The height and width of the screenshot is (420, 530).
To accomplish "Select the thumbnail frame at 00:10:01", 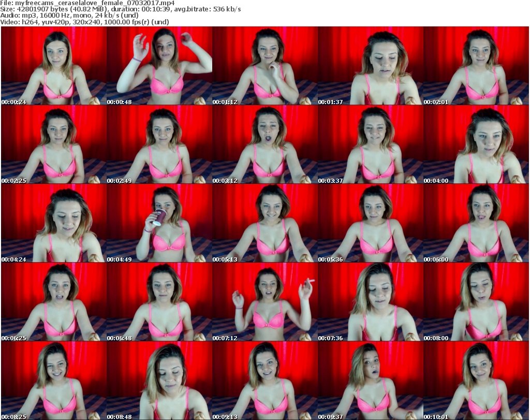I will click(476, 381).
